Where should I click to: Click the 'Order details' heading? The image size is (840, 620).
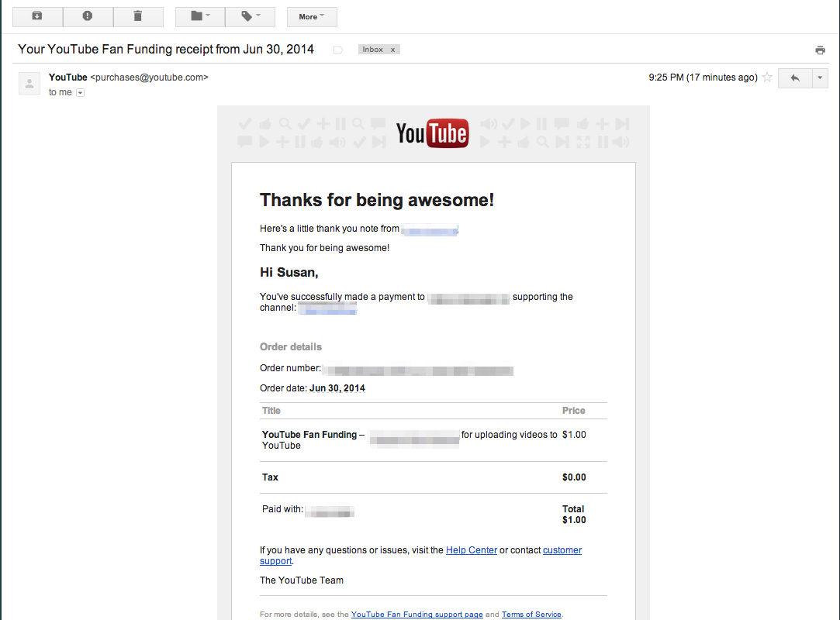click(x=291, y=347)
